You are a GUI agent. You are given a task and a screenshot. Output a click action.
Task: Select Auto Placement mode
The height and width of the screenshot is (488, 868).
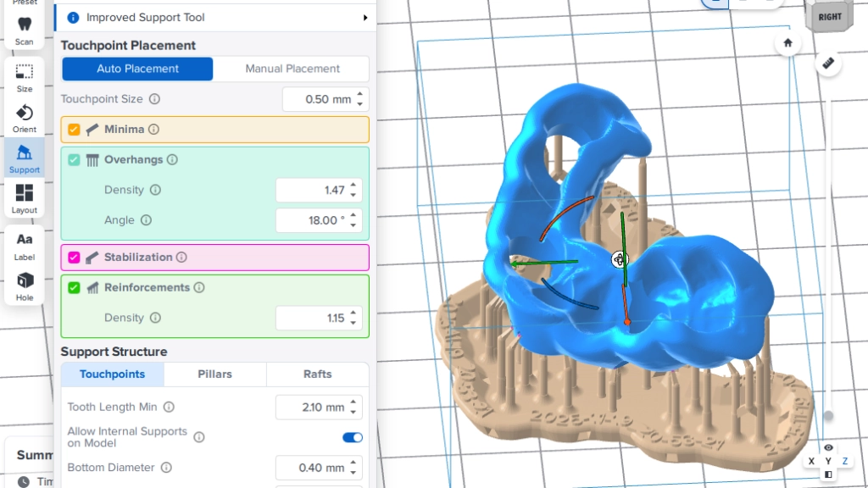(137, 69)
